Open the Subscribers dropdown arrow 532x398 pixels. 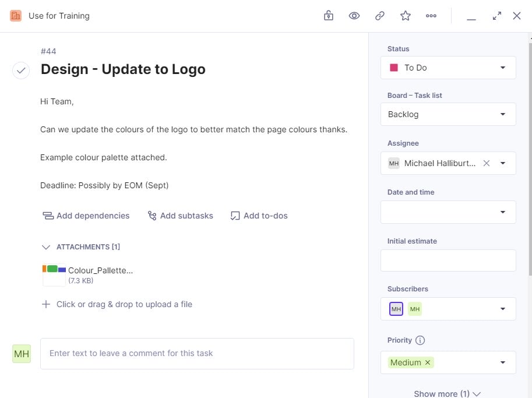click(x=503, y=309)
